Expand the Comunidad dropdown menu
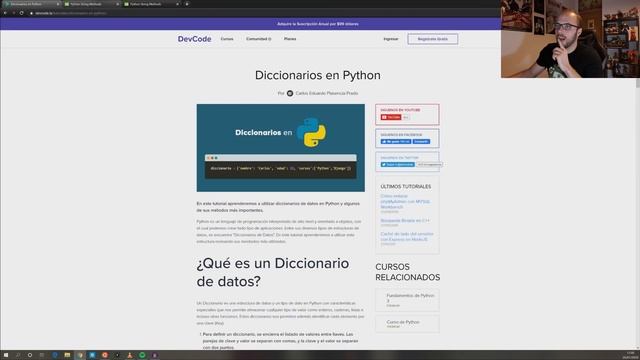 point(258,39)
